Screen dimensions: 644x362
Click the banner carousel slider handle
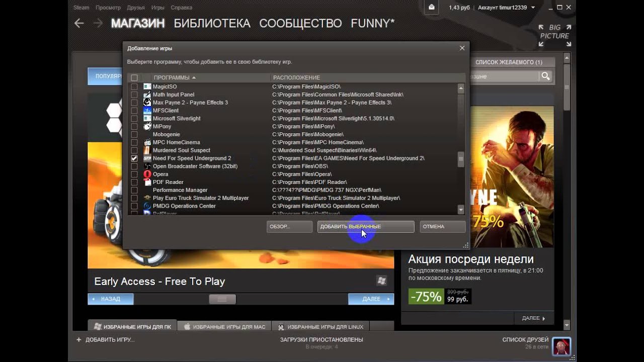pos(222,299)
